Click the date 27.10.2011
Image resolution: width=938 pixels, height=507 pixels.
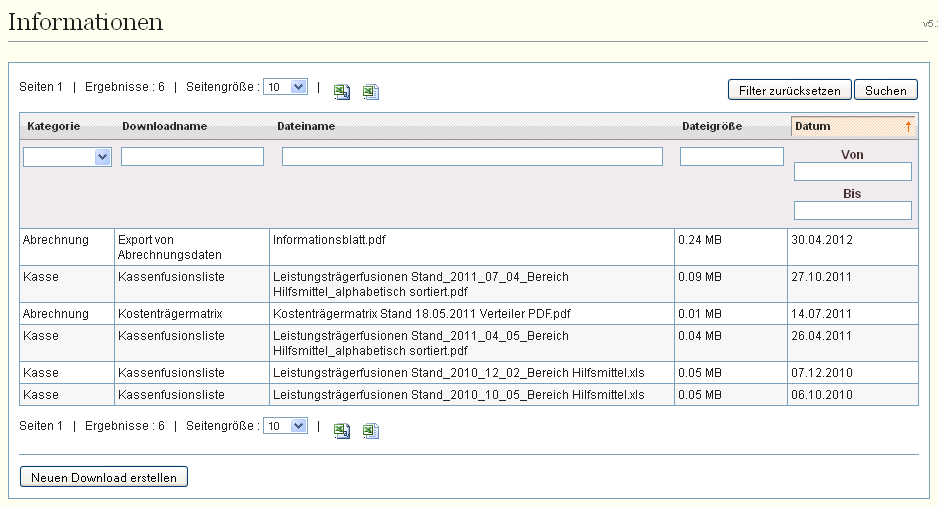click(x=821, y=277)
